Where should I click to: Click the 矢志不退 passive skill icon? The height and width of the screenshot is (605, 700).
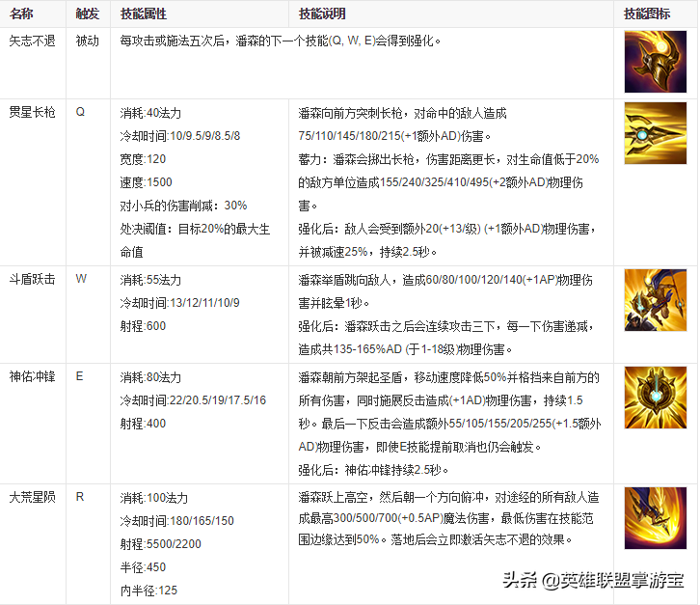[656, 62]
